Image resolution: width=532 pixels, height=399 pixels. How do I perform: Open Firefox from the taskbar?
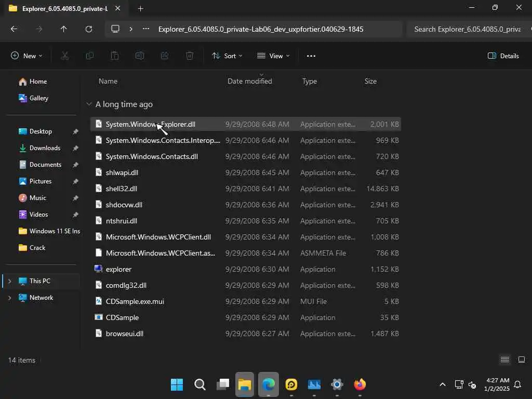pos(360,385)
